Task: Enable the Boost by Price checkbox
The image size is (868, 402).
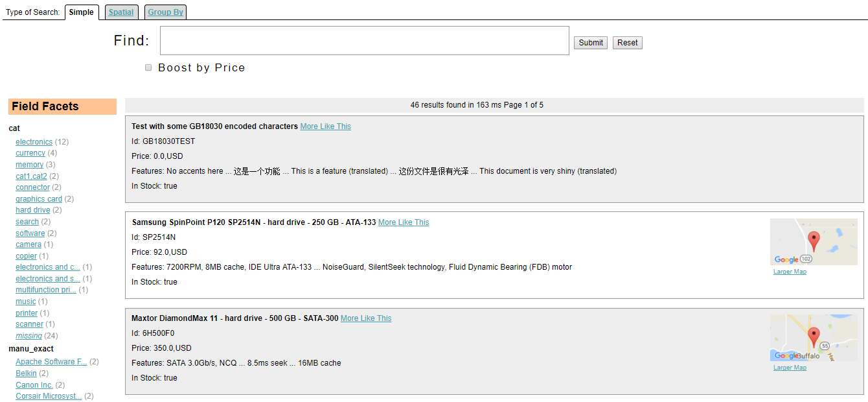Action: tap(148, 67)
